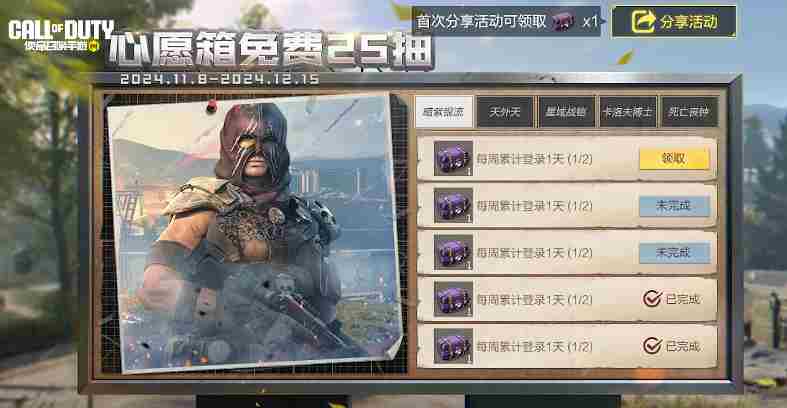Open the 卡洛夫博士 tab
The image size is (787, 408).
click(x=628, y=112)
